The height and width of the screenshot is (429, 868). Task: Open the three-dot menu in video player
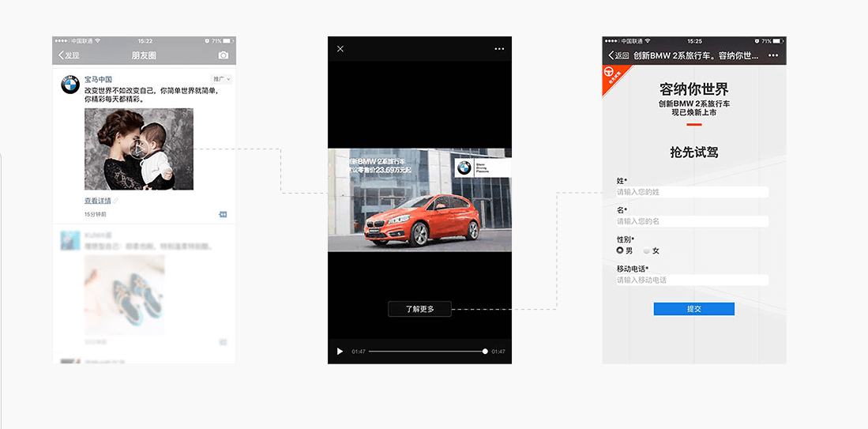[x=499, y=49]
